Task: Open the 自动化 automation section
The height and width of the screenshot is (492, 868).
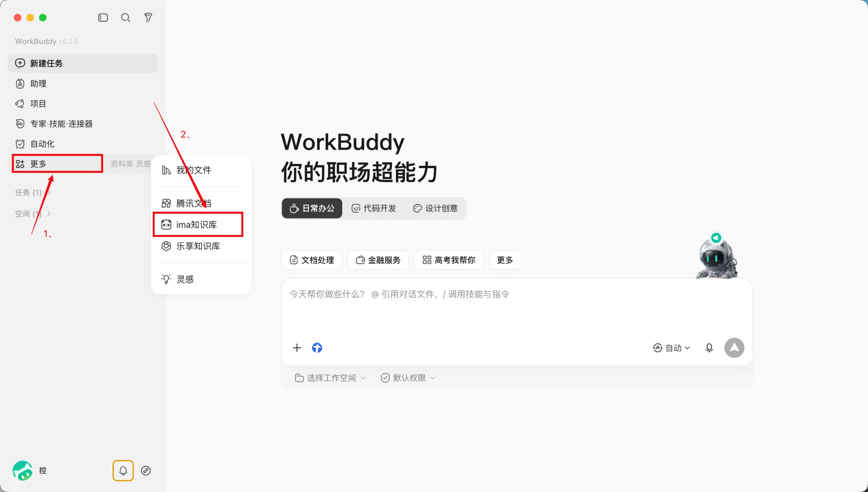Action: click(83, 144)
